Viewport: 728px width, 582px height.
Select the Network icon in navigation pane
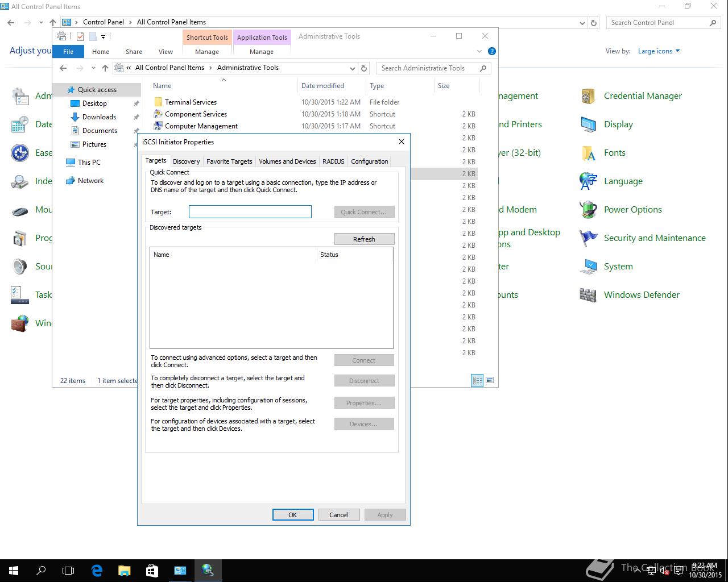tap(71, 181)
